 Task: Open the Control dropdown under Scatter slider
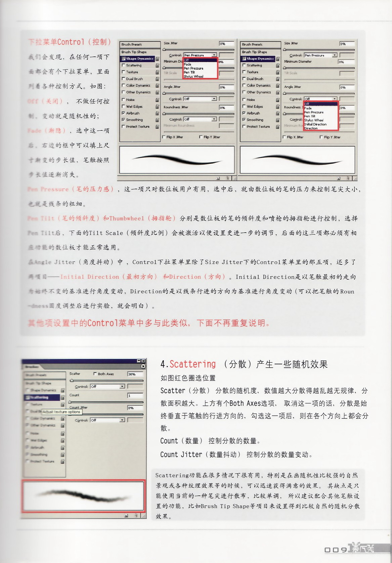point(107,387)
